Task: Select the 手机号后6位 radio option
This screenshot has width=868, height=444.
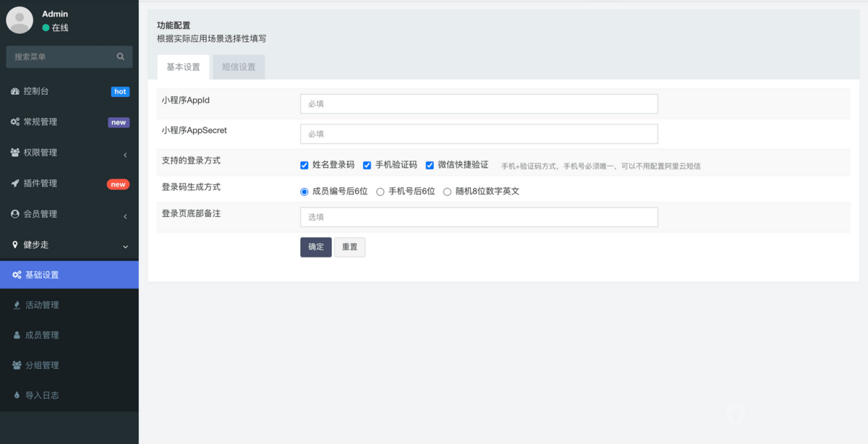Action: 380,192
